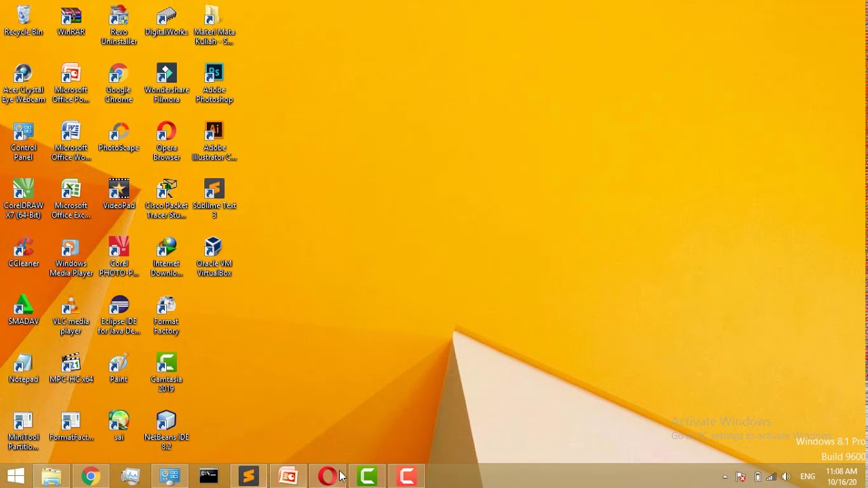Select the NetBeans IDE 8.2 shortcut
Screen dimensions: 868x488
[x=166, y=431]
